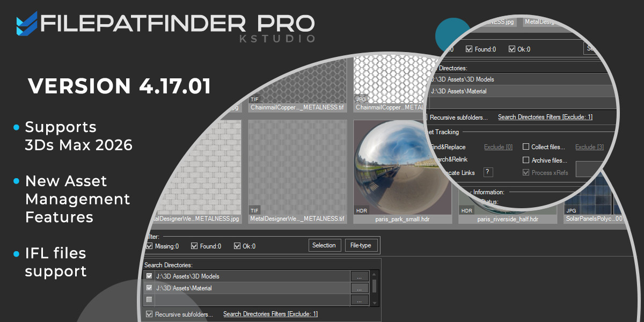Image resolution: width=644 pixels, height=322 pixels.
Task: Toggle Ok:0 checkbox in the main panel
Action: tap(237, 246)
